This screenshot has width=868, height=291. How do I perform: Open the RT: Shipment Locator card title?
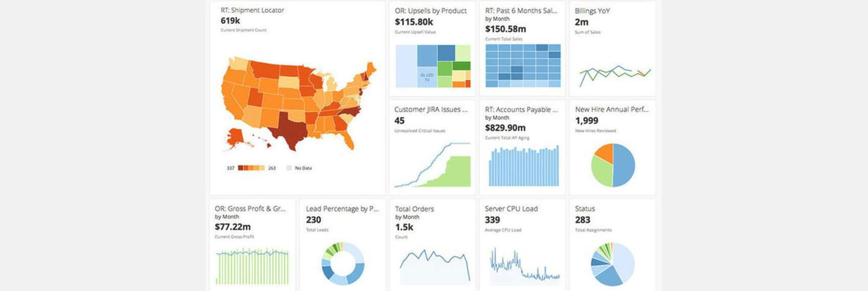pos(252,10)
